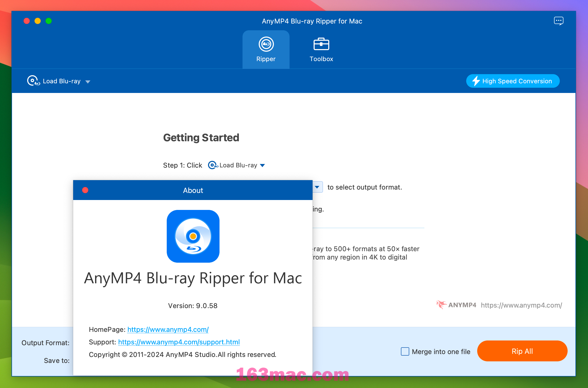The width and height of the screenshot is (588, 388).
Task: Open the Support link in About dialog
Action: click(x=179, y=342)
